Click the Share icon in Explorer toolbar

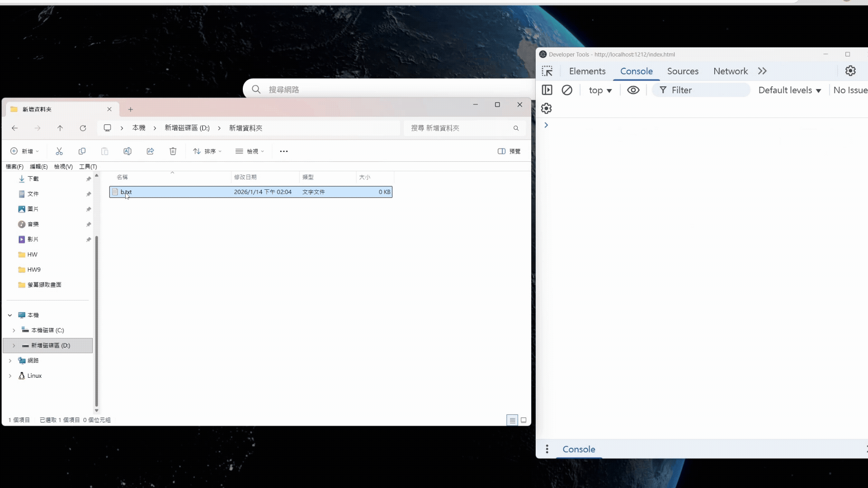pyautogui.click(x=150, y=151)
